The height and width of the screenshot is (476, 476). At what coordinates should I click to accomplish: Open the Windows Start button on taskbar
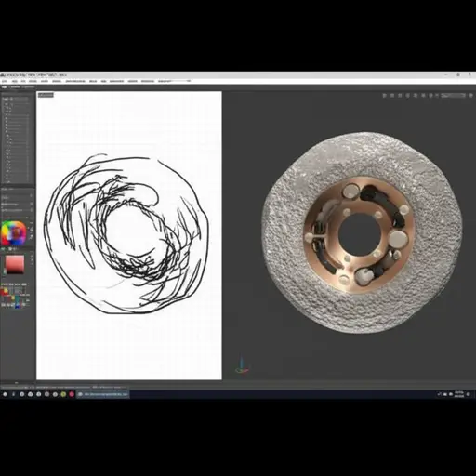point(5,394)
